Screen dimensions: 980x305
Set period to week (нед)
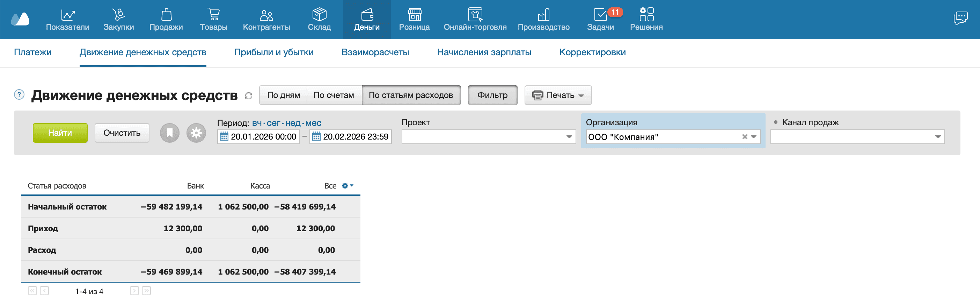[x=293, y=123]
